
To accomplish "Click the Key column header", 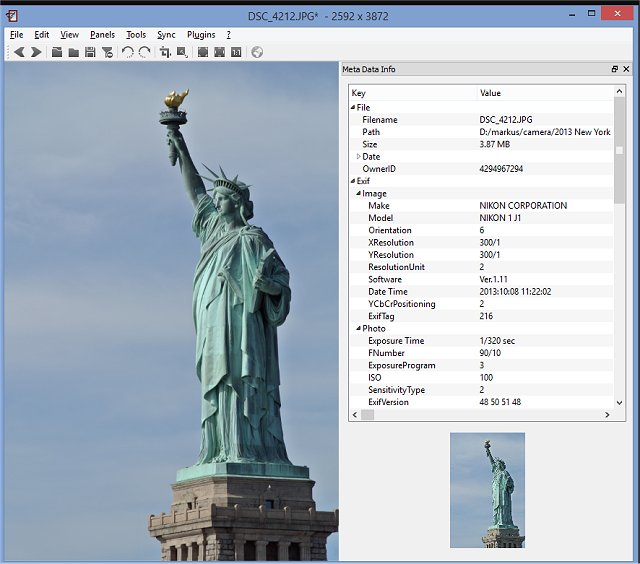I will click(359, 93).
